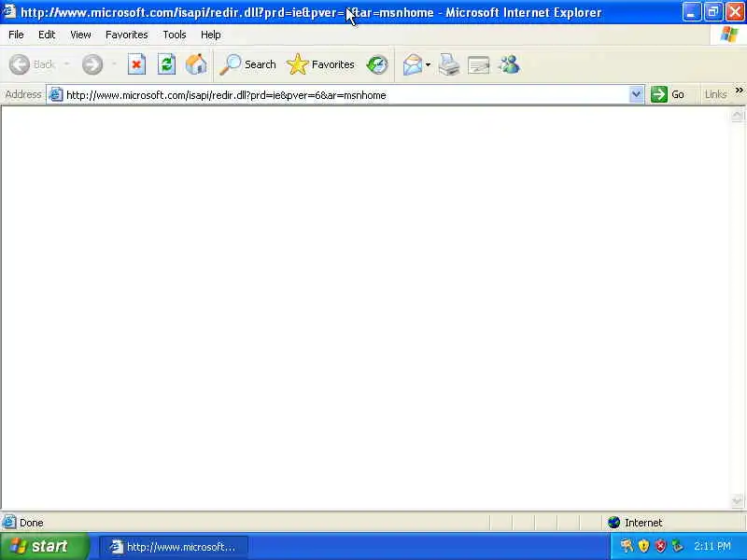Viewport: 747px width, 560px height.
Task: Expand the Mail button dropdown arrow
Action: 428,64
